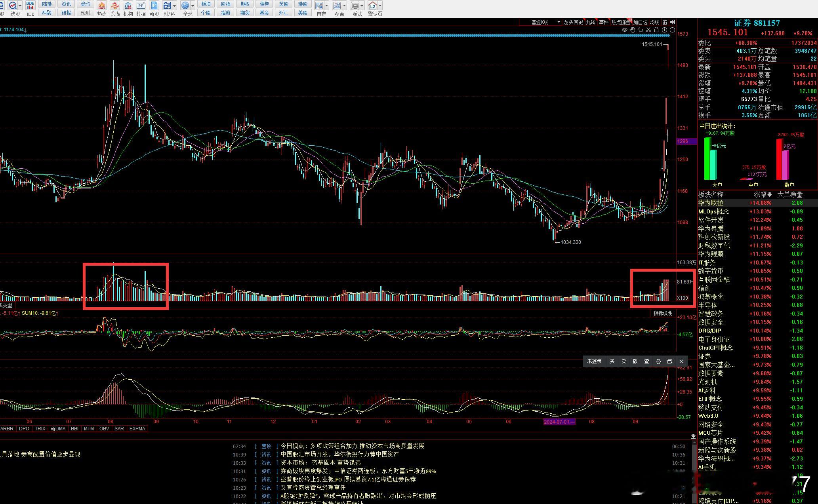
Task: Open the 自定 custom layout icon
Action: 319,6
